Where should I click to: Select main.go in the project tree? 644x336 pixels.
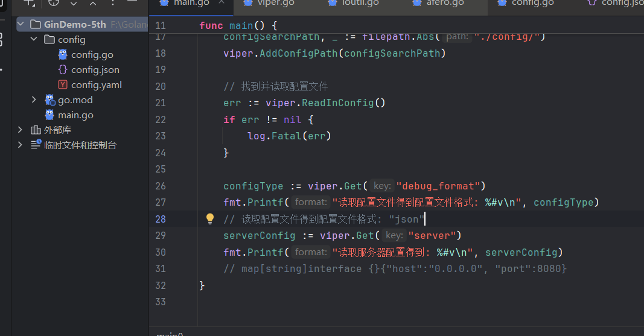point(75,115)
